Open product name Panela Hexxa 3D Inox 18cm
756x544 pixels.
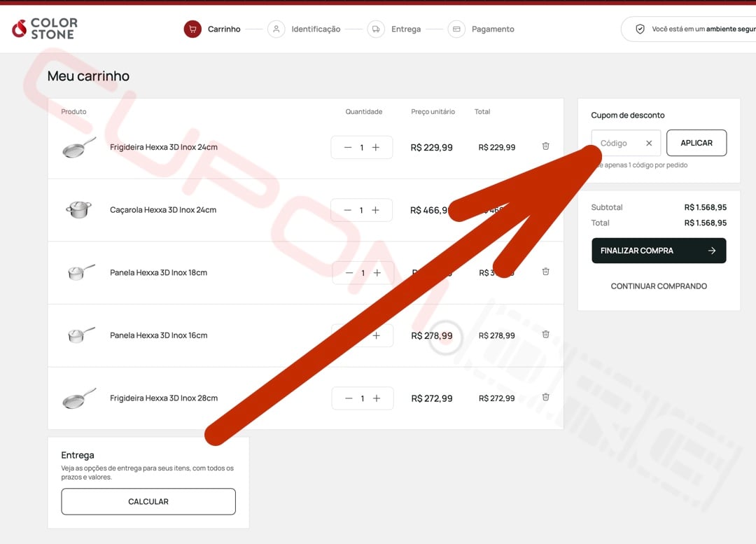158,272
